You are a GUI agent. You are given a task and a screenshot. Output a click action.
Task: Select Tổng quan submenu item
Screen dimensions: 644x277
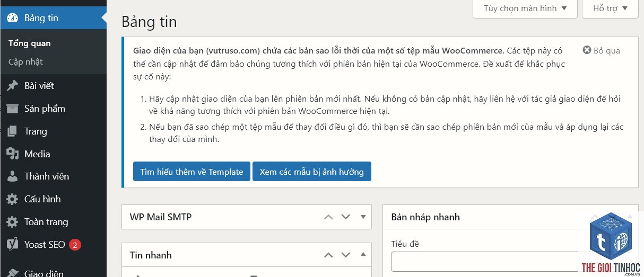click(30, 43)
